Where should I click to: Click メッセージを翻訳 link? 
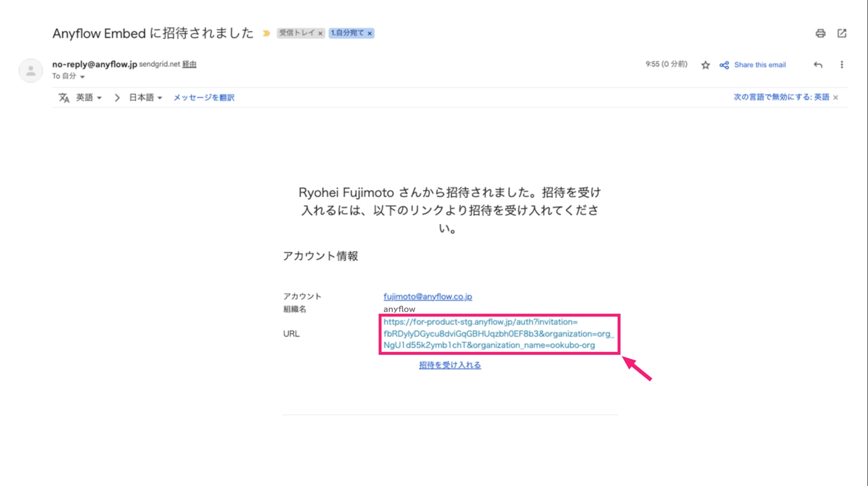pos(204,98)
